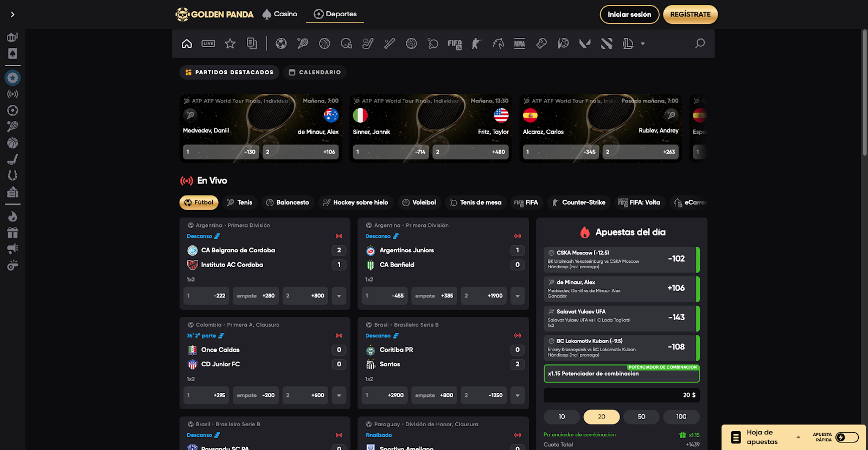The height and width of the screenshot is (450, 868).
Task: Expand more markets for Once Caldas vs Junior
Action: pyautogui.click(x=339, y=395)
